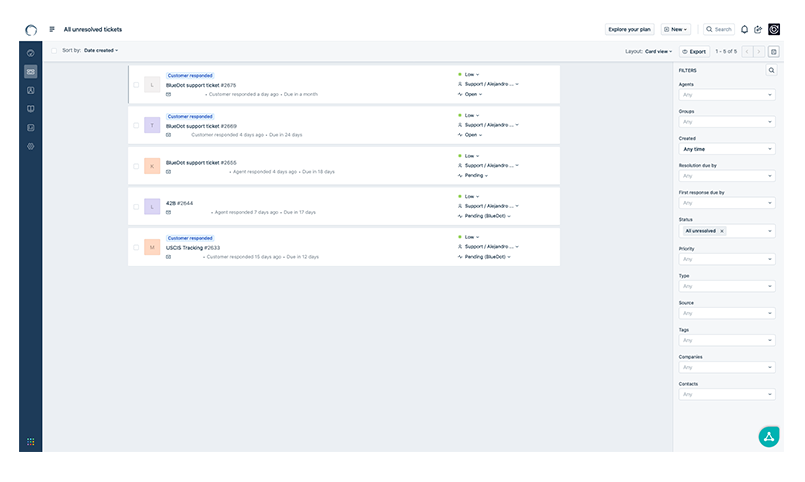
Task: Open the colored app switcher grid icon
Action: coord(31,441)
